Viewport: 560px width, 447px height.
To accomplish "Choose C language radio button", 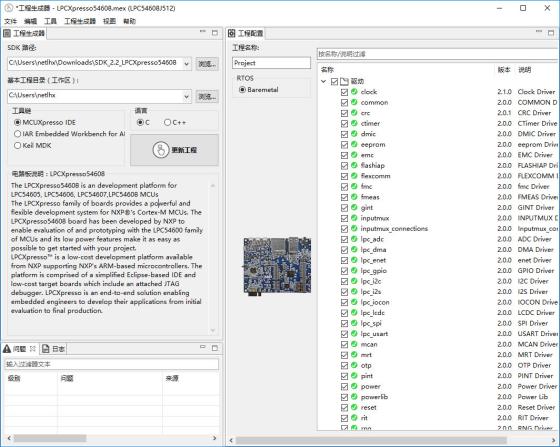I will pos(140,122).
